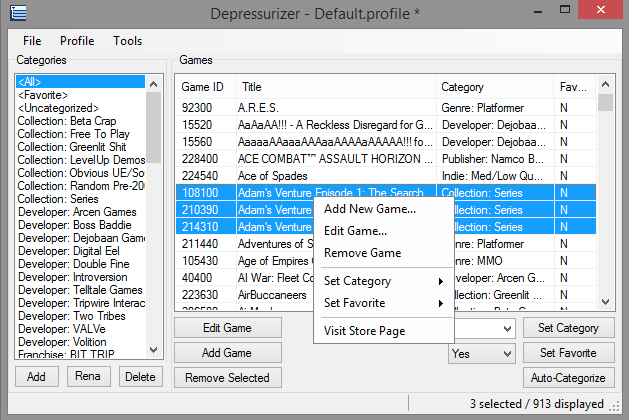Open the Yes favorite dropdown
The image size is (629, 420).
(x=482, y=353)
